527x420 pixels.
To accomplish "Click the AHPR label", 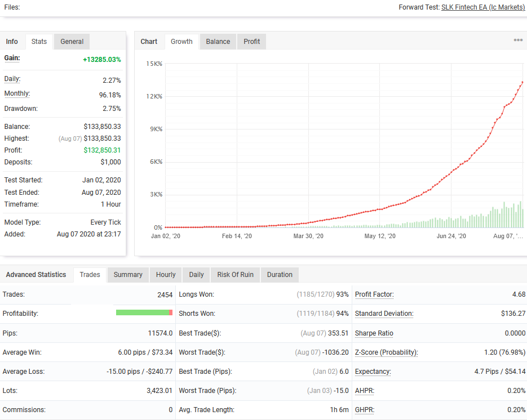I will point(365,391).
